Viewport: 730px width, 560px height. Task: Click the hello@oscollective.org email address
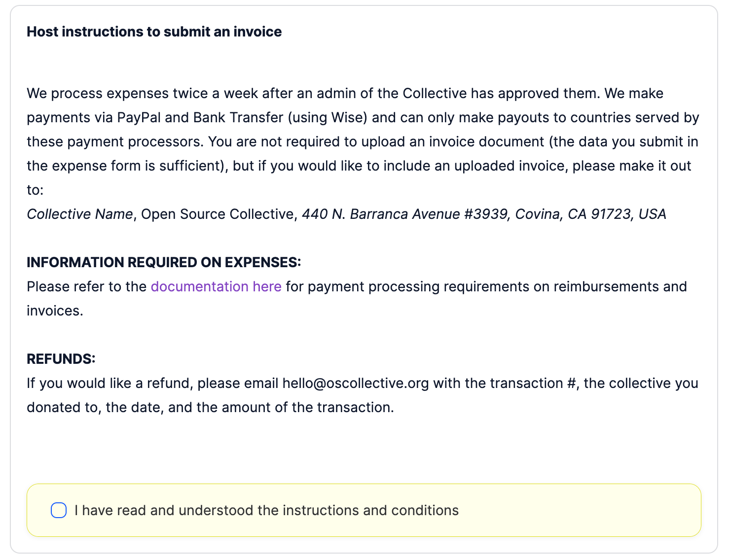(356, 383)
